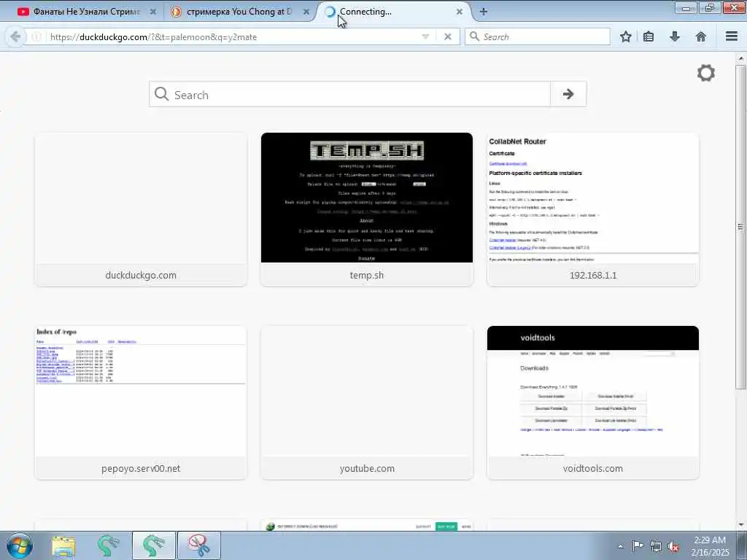Click the network tray icon
747x560 pixels.
[656, 546]
